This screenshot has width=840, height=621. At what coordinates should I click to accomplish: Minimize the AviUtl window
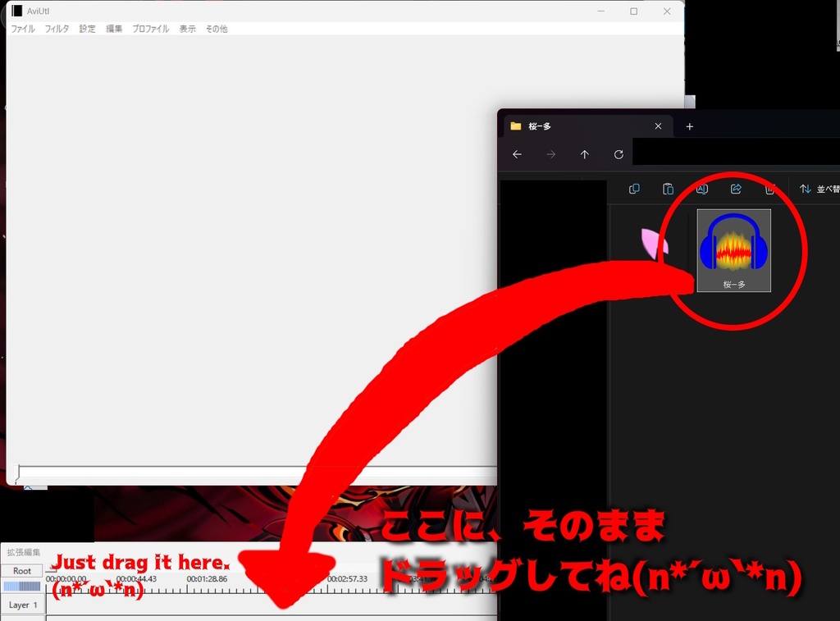tap(601, 11)
